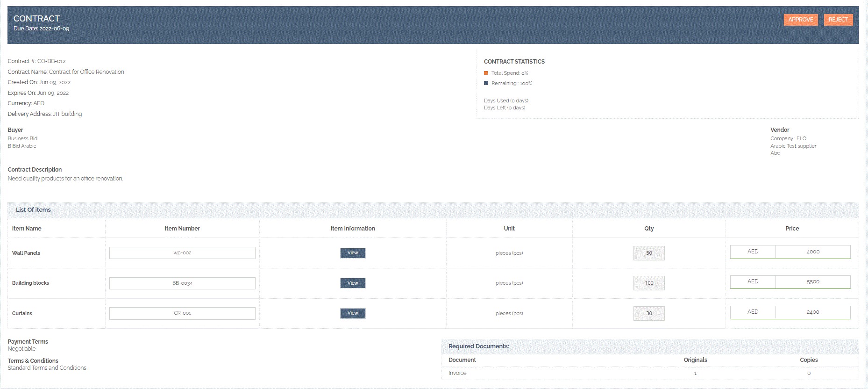Click the CR-001 item number input
The width and height of the screenshot is (868, 389).
182,313
